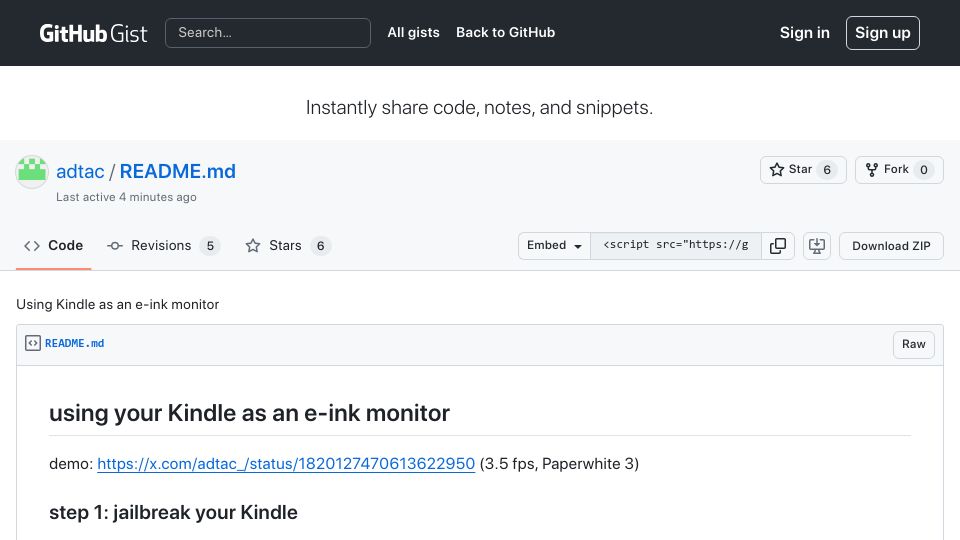The height and width of the screenshot is (540, 960).
Task: Click heading 'step 1: jailbreak your Kindle'
Action: (x=173, y=512)
